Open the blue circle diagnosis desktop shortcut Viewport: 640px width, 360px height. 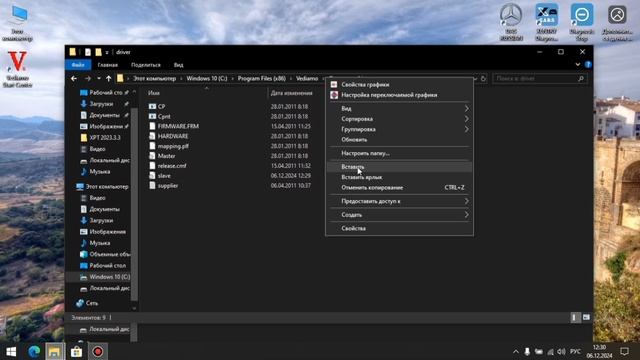pyautogui.click(x=582, y=22)
